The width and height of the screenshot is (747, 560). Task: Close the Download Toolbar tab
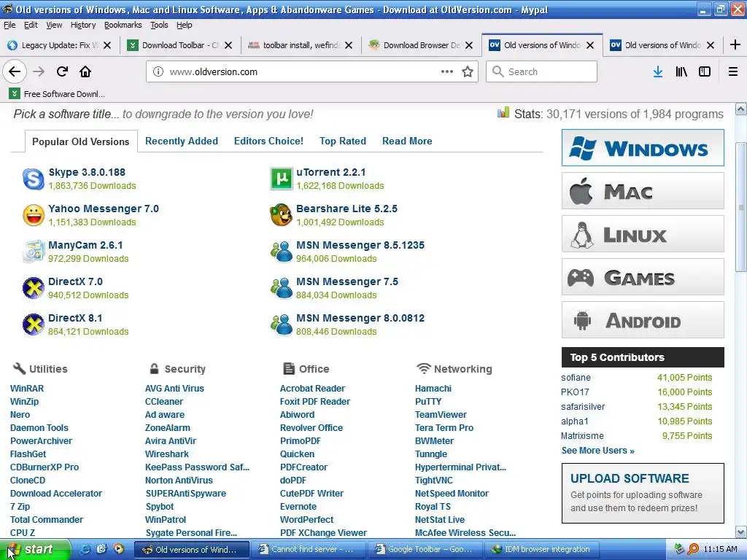pyautogui.click(x=228, y=45)
